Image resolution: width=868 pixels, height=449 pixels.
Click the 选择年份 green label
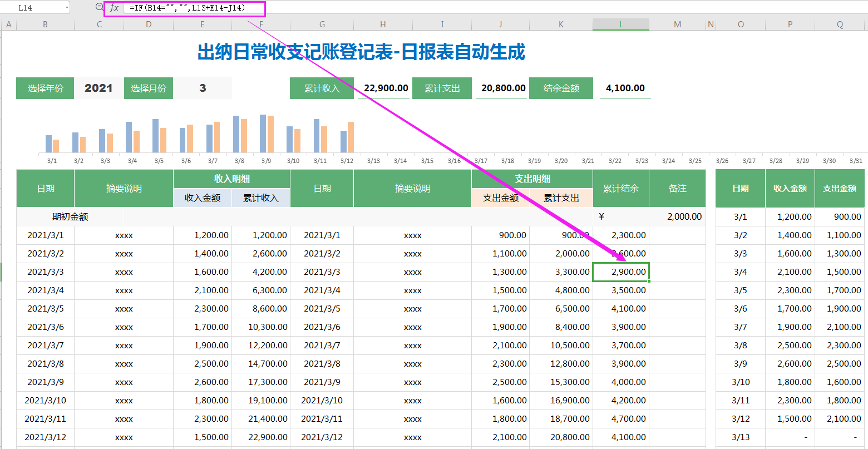coord(45,88)
